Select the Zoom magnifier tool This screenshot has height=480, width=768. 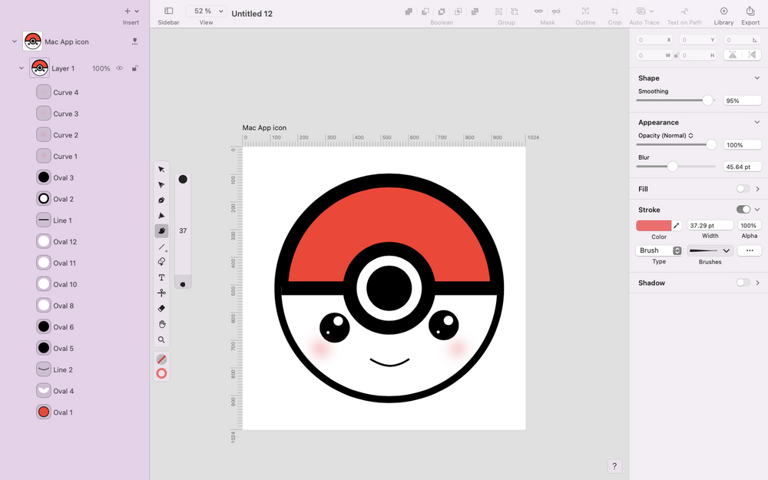point(161,339)
